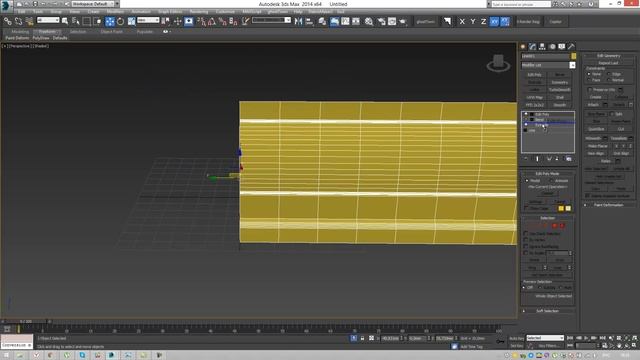Viewport: 640px width, 360px height.
Task: Choose the Rectangular Selection Region icon
Action: [x=87, y=21]
